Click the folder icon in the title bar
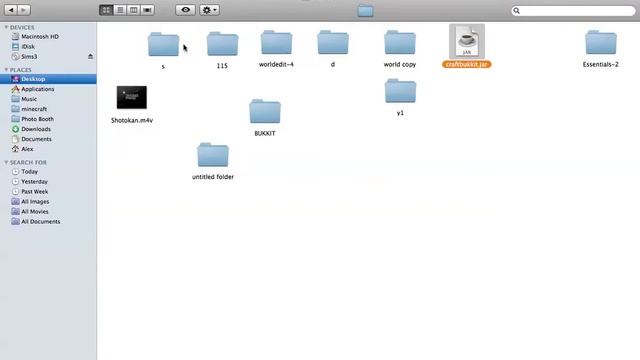 pyautogui.click(x=365, y=11)
